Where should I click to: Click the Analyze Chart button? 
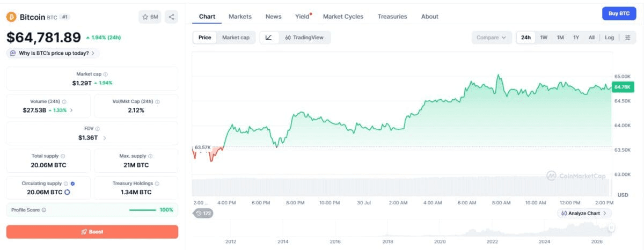tap(584, 213)
